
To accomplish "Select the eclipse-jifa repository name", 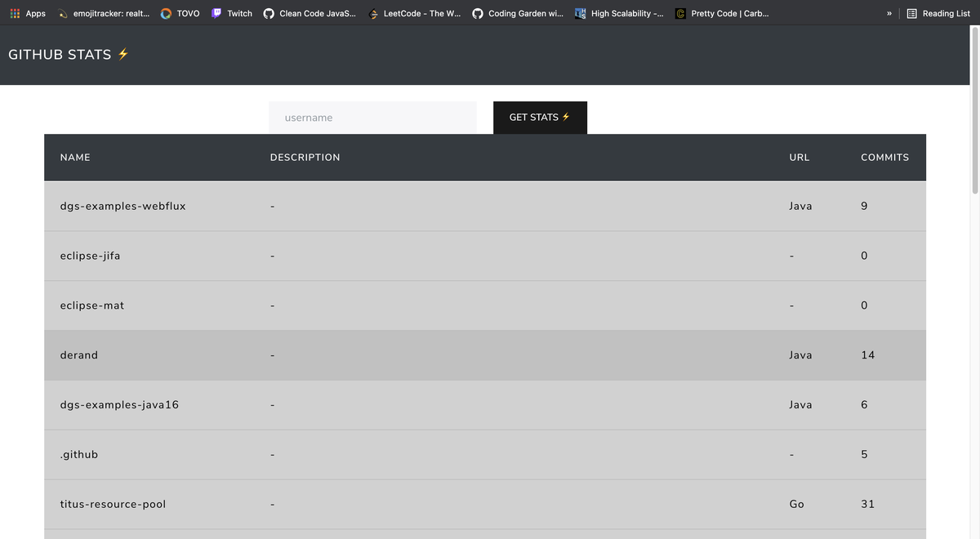I will point(90,256).
